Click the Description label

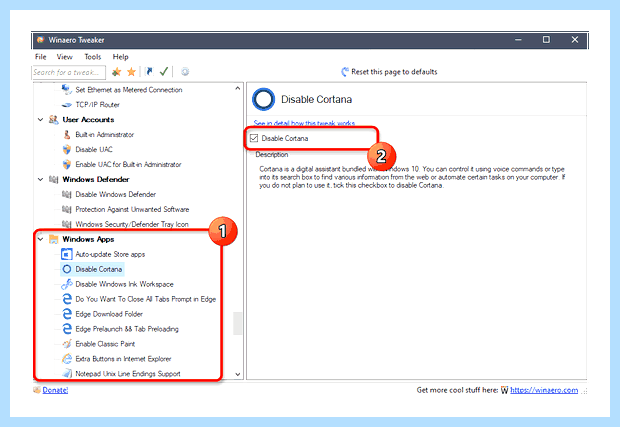pyautogui.click(x=272, y=155)
